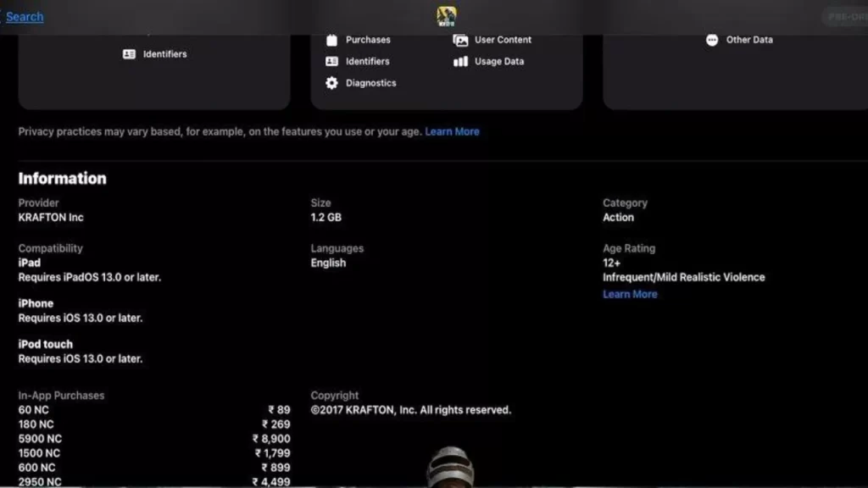This screenshot has height=488, width=868.
Task: Click the Identifiers icon in the middle privacy card
Action: point(331,61)
